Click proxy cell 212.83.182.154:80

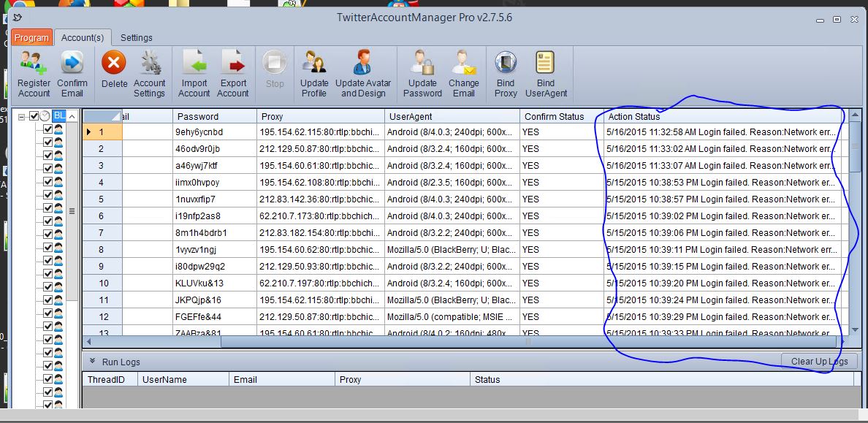tap(321, 232)
